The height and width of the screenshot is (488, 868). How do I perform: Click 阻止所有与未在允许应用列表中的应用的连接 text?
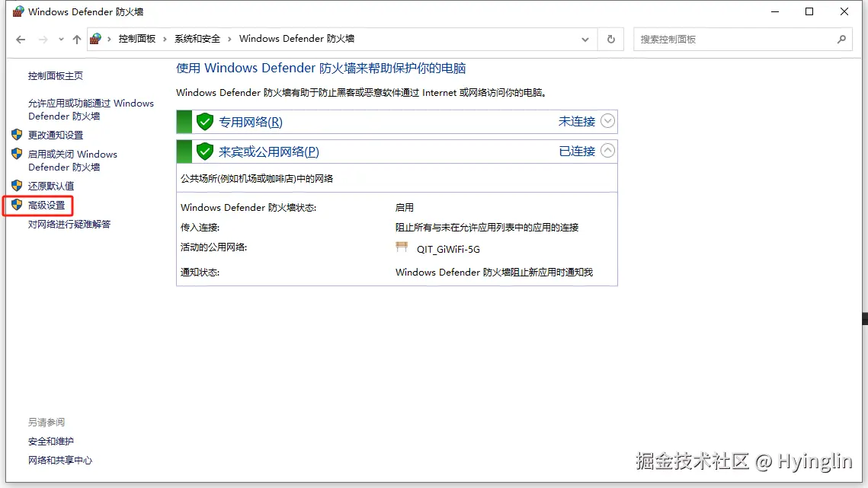[487, 228]
